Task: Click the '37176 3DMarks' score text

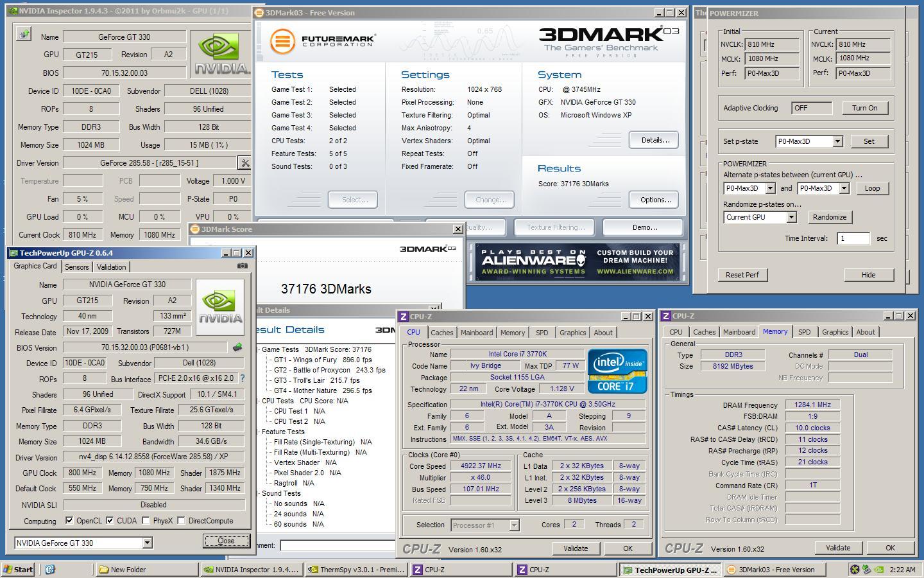Action: (x=326, y=289)
